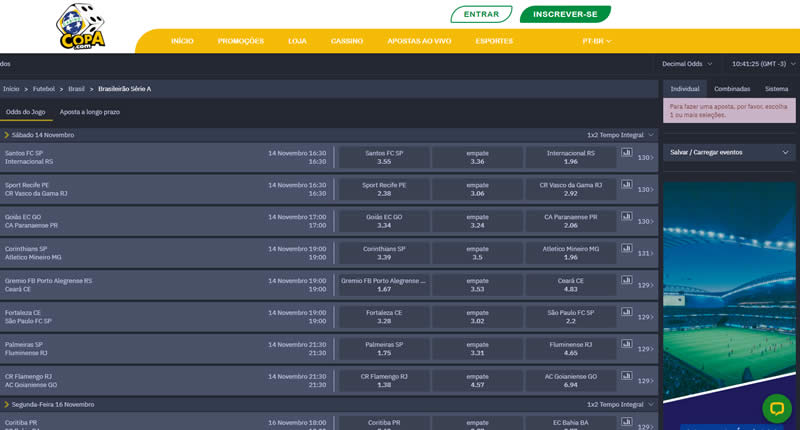Expand 129 more markets for Palmeiras match
Viewport: 800px width, 430px height.
click(x=645, y=349)
